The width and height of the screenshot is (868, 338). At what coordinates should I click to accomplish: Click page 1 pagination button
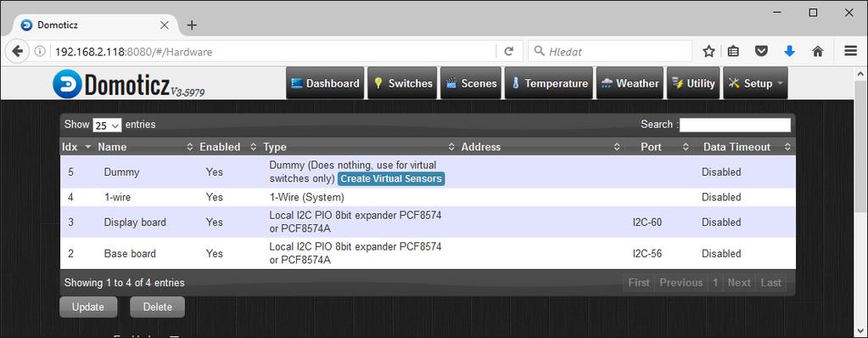click(715, 283)
